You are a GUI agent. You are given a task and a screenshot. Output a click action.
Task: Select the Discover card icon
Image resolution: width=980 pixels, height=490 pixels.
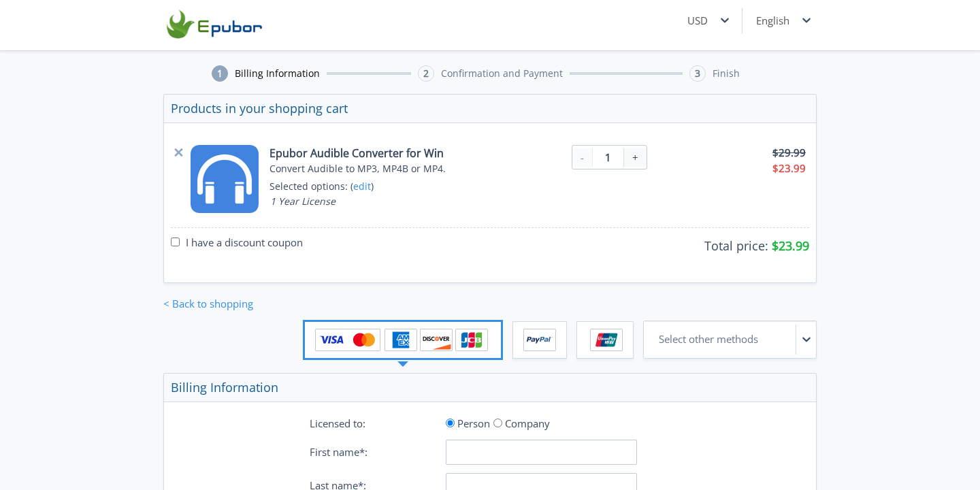pyautogui.click(x=436, y=340)
